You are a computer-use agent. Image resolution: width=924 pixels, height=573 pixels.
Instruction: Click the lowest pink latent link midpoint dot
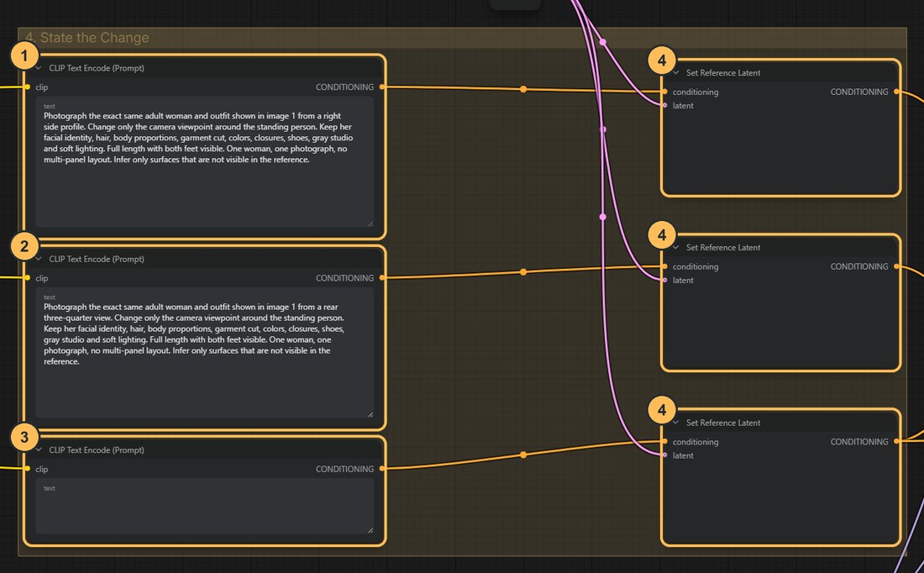[603, 217]
